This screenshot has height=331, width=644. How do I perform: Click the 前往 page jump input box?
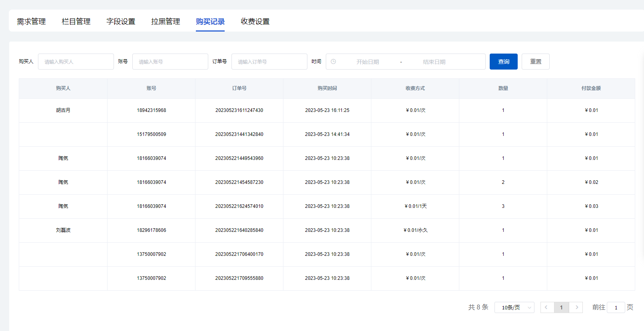point(616,307)
